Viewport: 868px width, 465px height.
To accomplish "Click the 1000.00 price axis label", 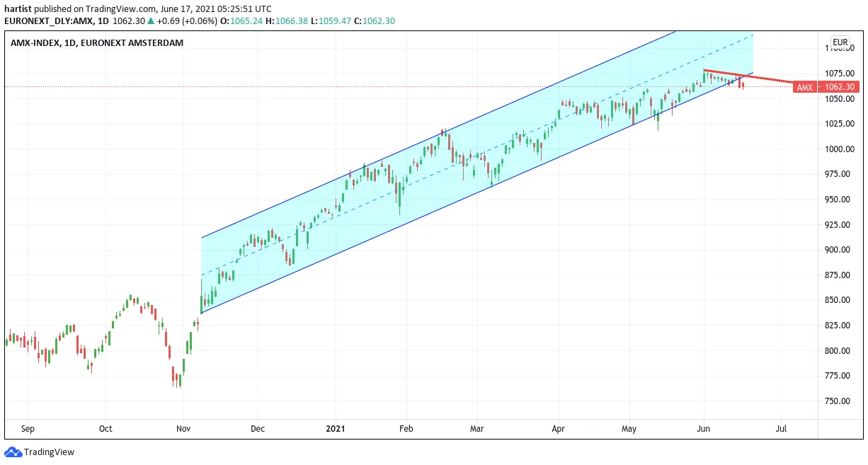I will (840, 149).
